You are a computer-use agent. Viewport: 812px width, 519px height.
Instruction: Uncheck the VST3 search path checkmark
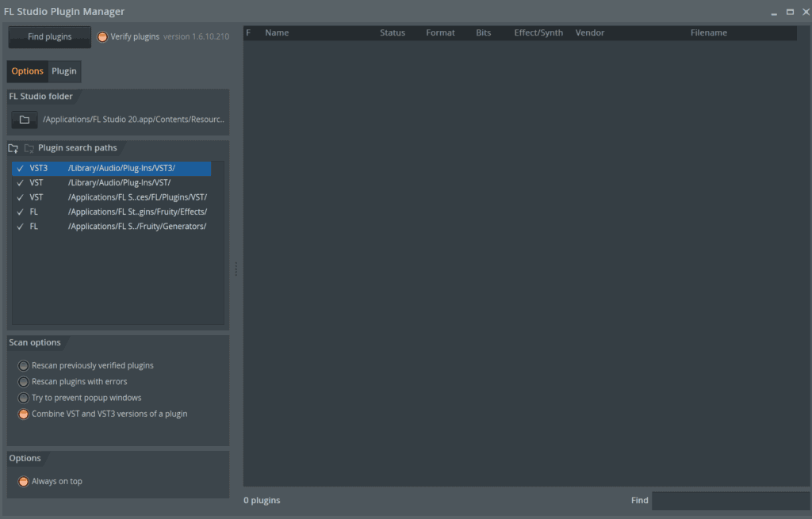(20, 169)
